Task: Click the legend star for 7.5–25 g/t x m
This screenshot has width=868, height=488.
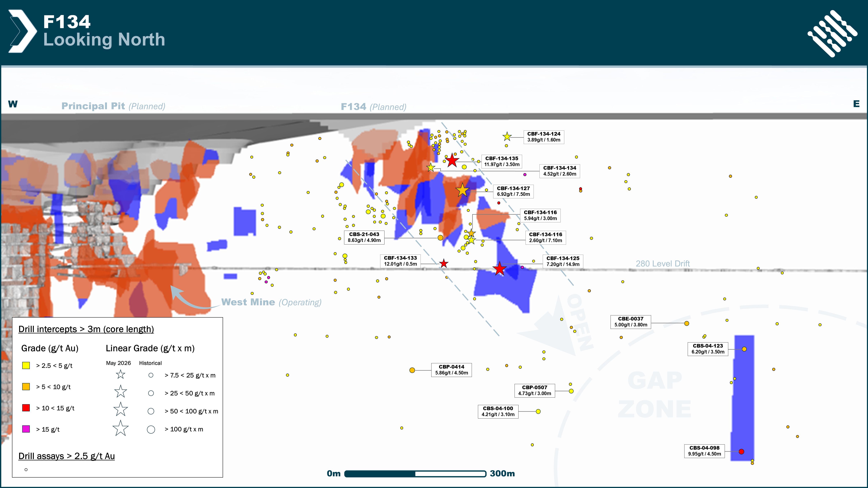Action: [x=120, y=374]
